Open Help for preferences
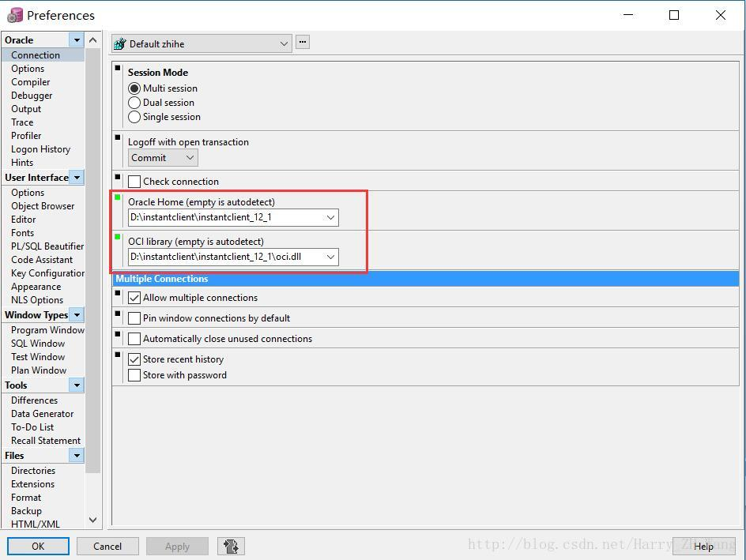The width and height of the screenshot is (746, 560). (703, 547)
